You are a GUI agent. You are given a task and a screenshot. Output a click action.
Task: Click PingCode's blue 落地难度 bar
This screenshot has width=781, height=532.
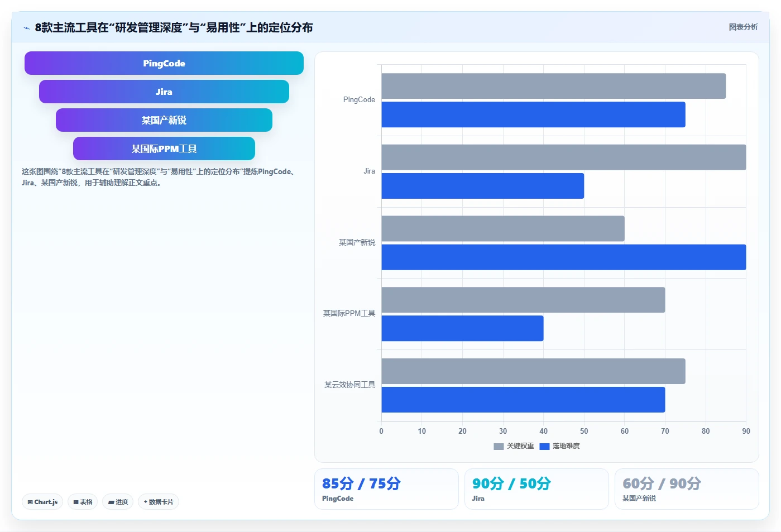(534, 114)
